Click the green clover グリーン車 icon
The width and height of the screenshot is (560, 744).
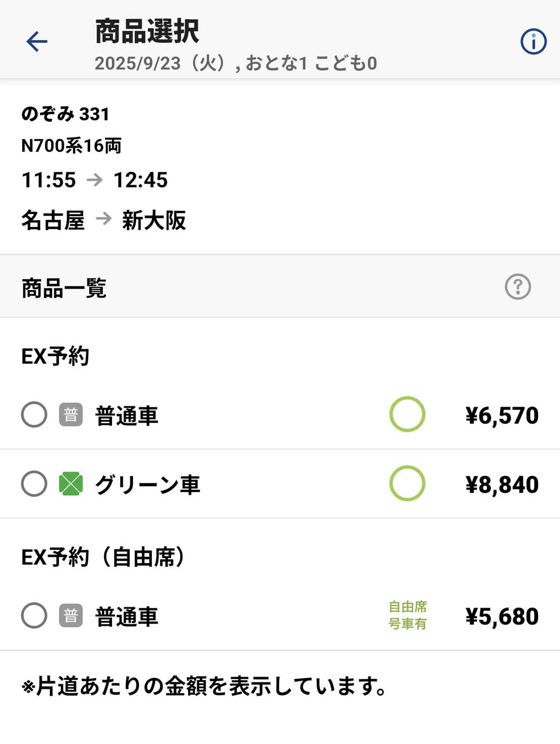[71, 484]
